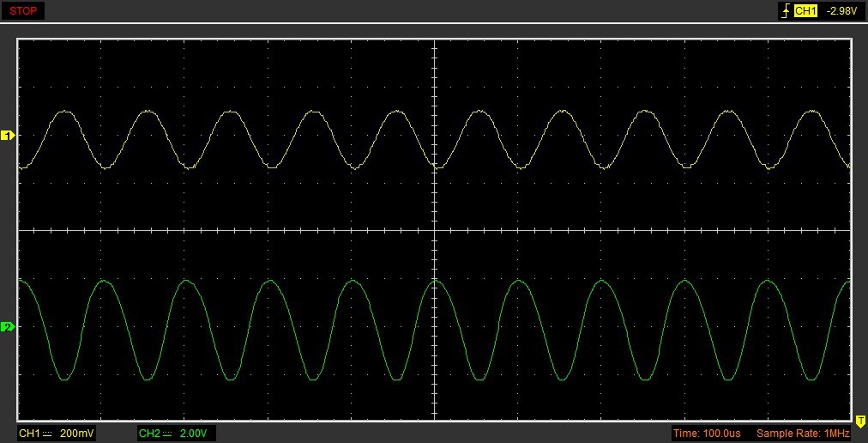This screenshot has height=443, width=868.
Task: Click the Sample Rate: 1MHz readout
Action: [x=803, y=434]
